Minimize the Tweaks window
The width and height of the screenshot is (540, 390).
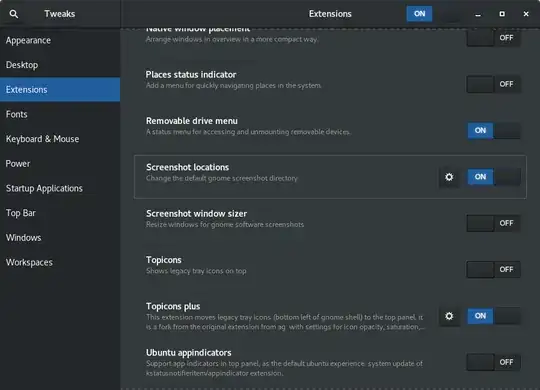point(478,14)
